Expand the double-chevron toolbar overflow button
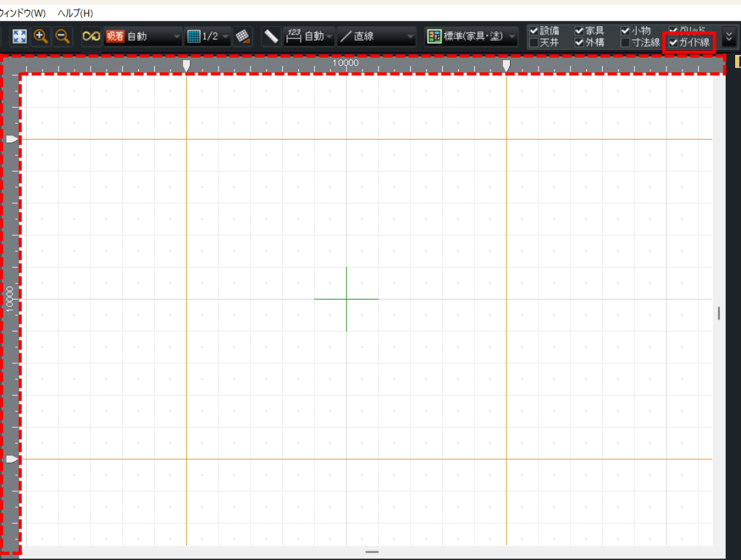The height and width of the screenshot is (560, 741). point(729,36)
